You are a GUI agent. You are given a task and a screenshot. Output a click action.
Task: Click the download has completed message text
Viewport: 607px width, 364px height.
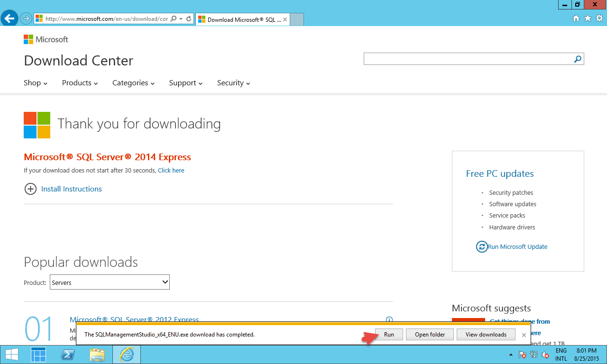click(x=169, y=335)
